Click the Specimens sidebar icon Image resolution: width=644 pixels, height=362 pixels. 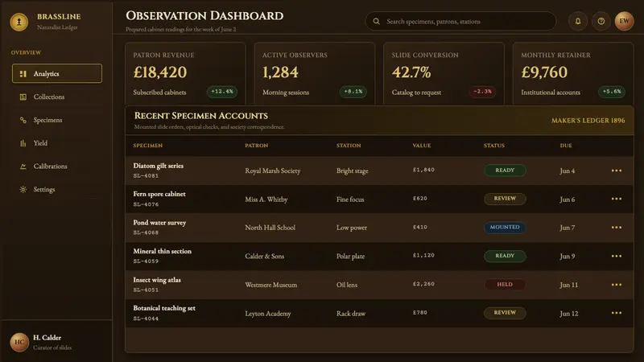point(23,120)
